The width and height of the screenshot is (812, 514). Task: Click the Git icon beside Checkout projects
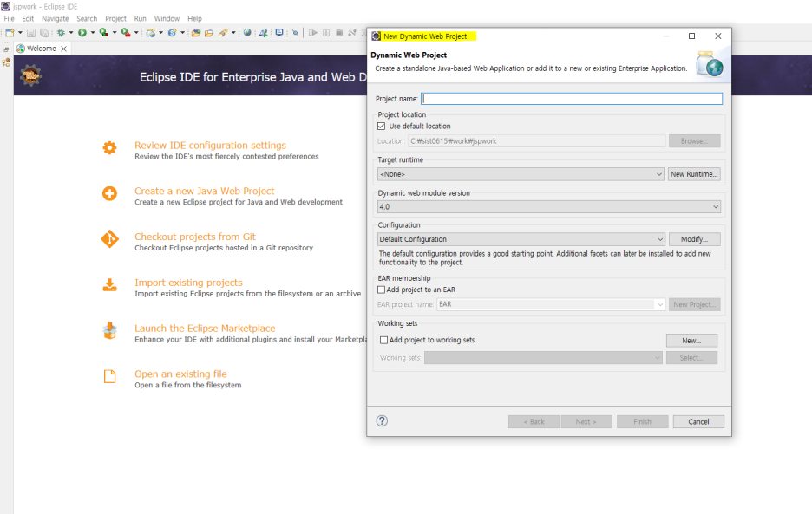click(109, 239)
